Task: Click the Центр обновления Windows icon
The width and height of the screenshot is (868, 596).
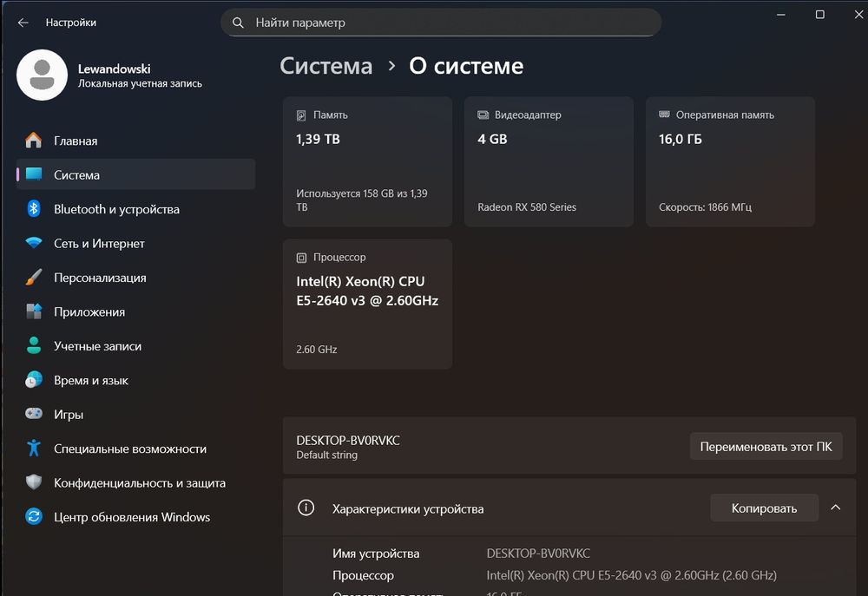Action: coord(34,516)
